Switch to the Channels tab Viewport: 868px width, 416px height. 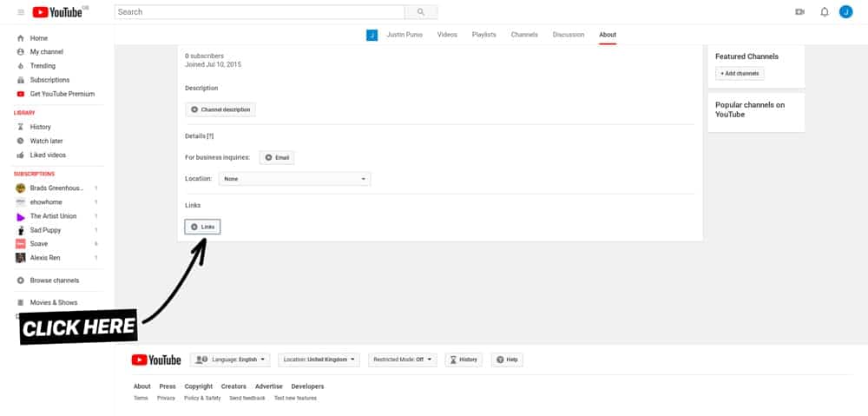(x=524, y=35)
